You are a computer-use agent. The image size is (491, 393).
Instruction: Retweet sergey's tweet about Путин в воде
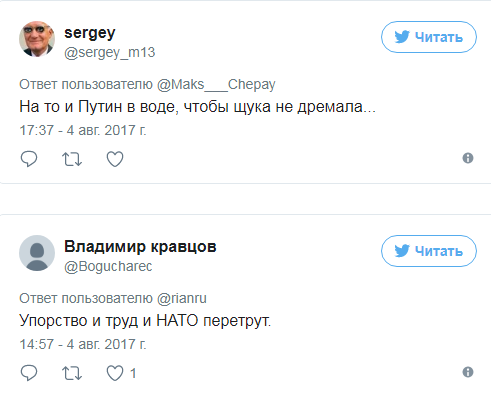[x=72, y=159]
